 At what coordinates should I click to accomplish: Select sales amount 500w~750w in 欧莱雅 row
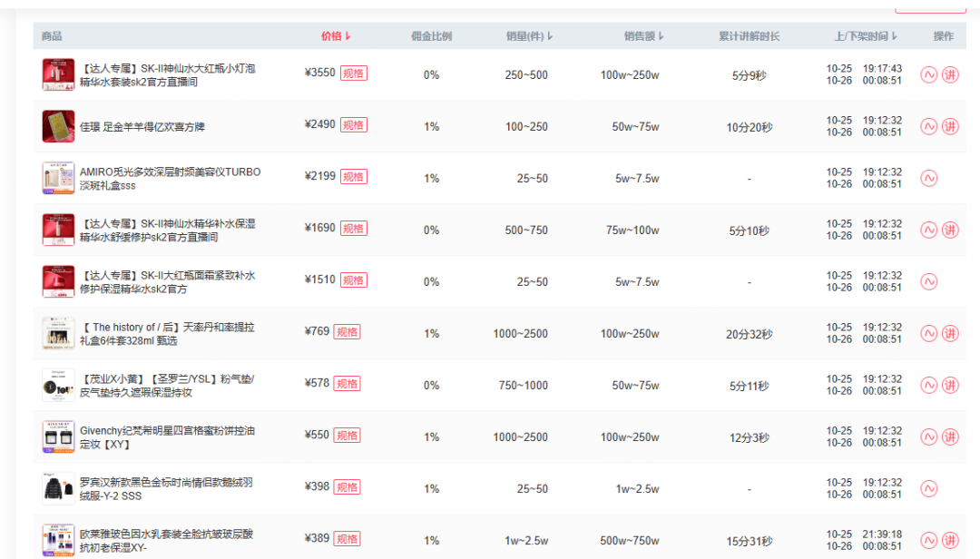tap(630, 541)
